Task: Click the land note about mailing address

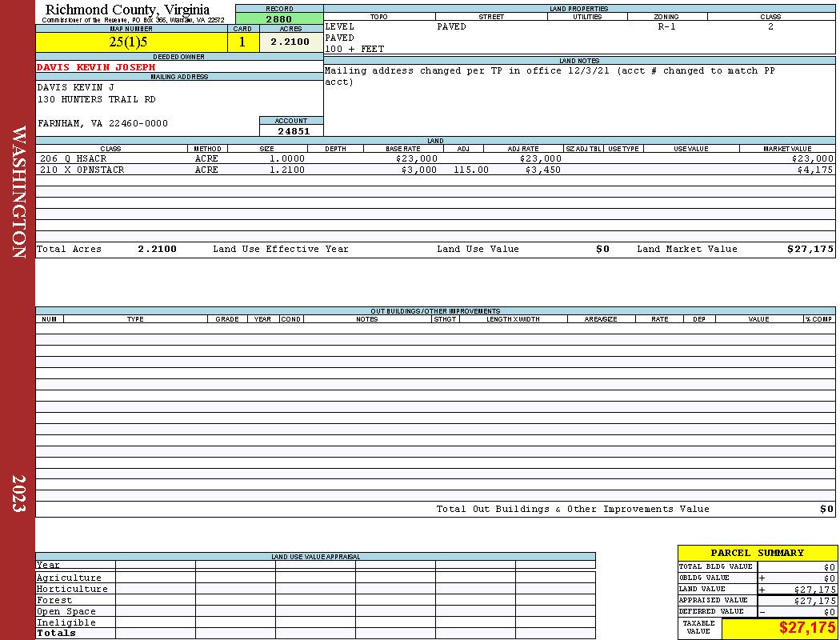Action: 550,76
